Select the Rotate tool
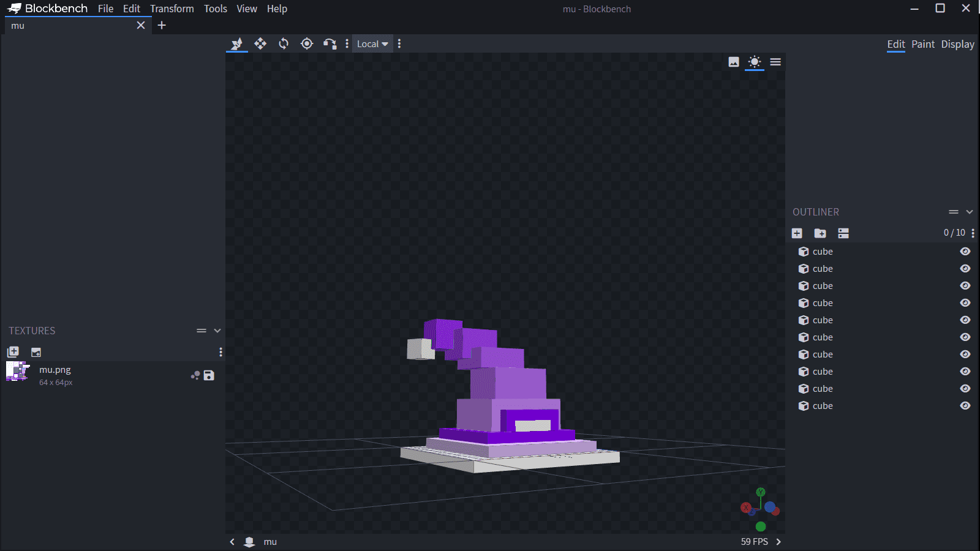This screenshot has height=551, width=980. point(284,43)
